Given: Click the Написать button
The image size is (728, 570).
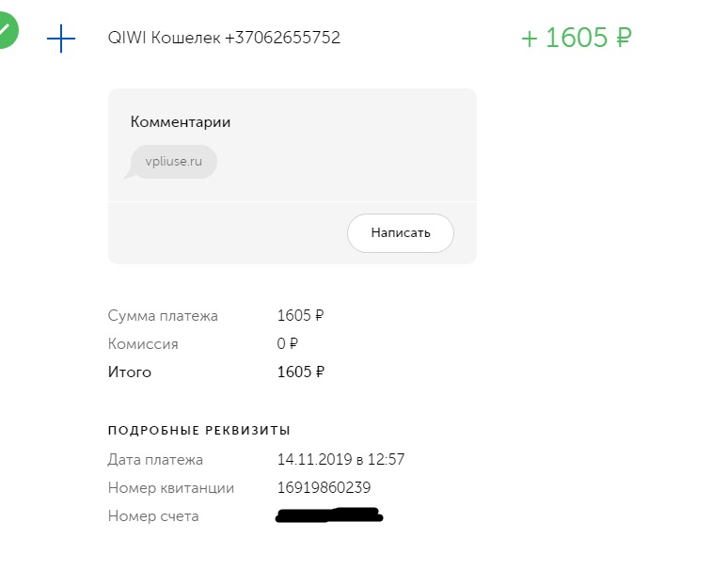Looking at the screenshot, I should pos(401,233).
